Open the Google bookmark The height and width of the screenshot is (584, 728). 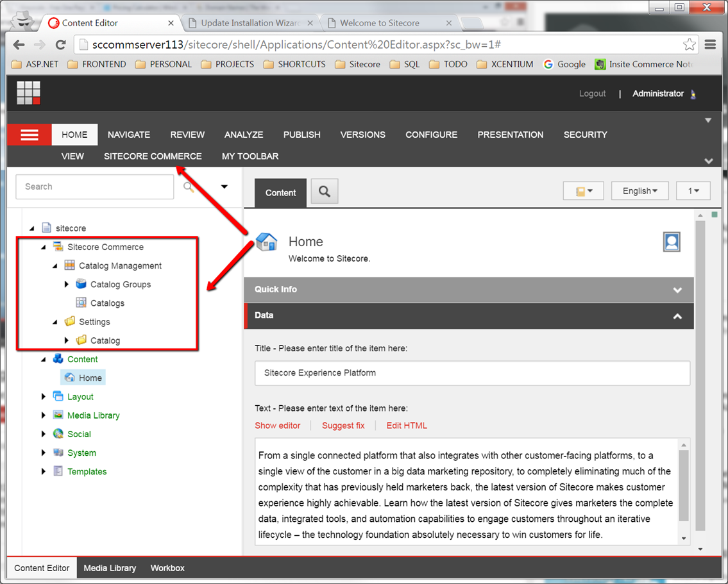tap(564, 64)
